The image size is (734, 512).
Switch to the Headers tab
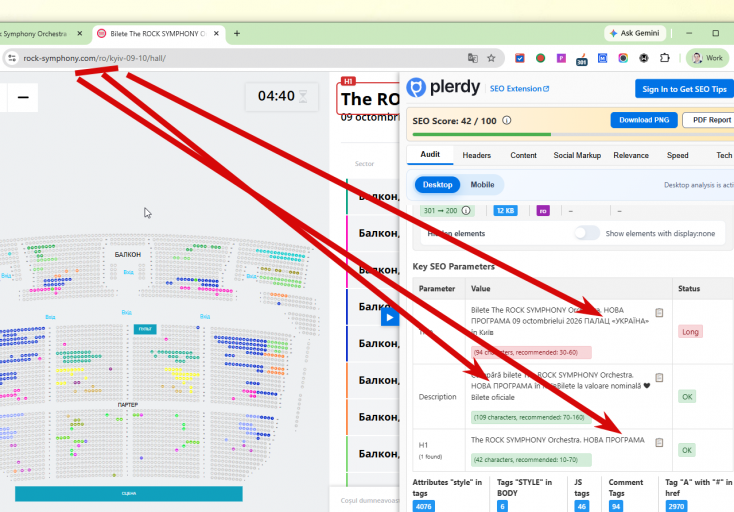coord(477,155)
